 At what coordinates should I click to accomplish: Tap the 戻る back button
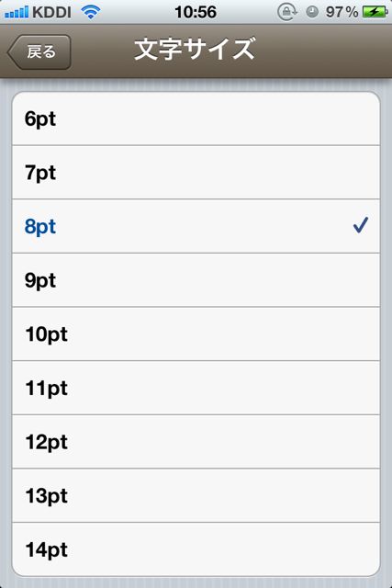click(39, 52)
